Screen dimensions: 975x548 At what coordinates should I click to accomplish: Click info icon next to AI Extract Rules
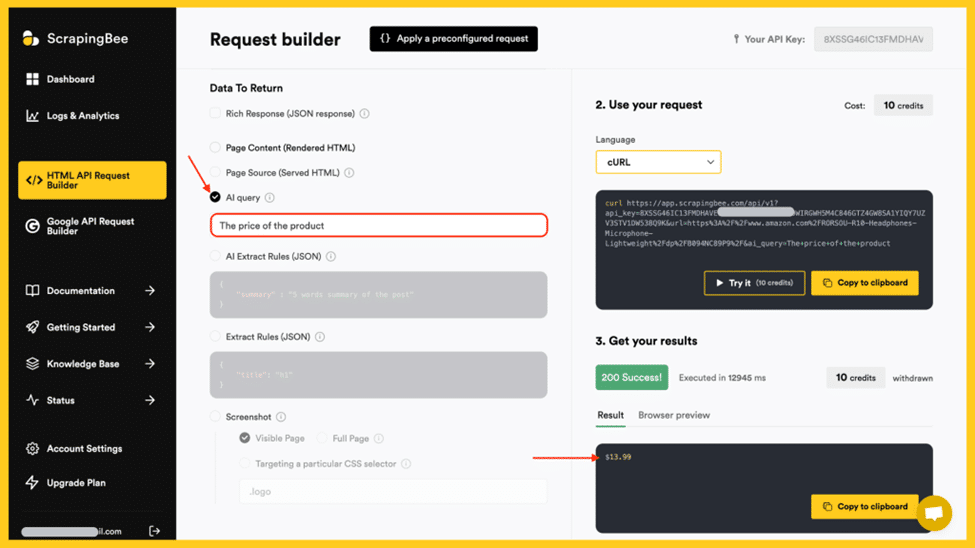click(331, 256)
